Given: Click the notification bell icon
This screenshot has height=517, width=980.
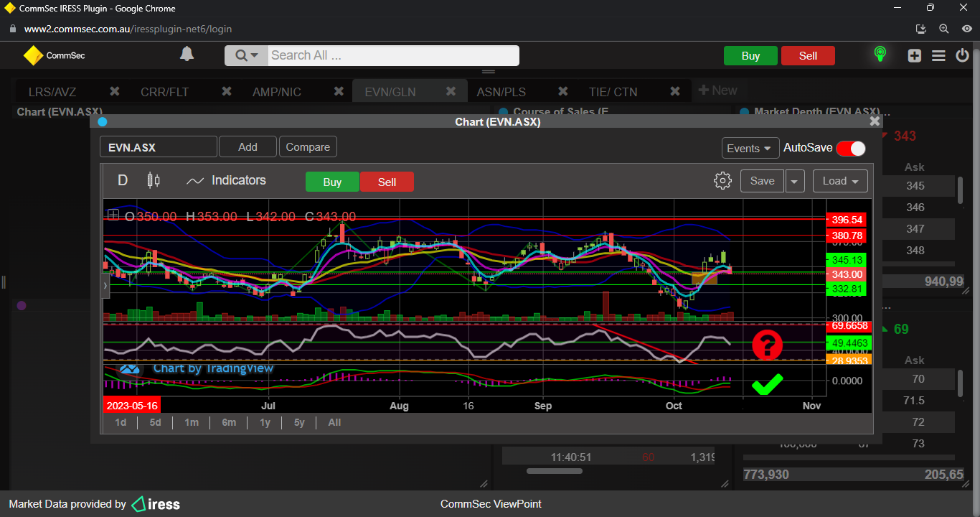Looking at the screenshot, I should click(187, 55).
